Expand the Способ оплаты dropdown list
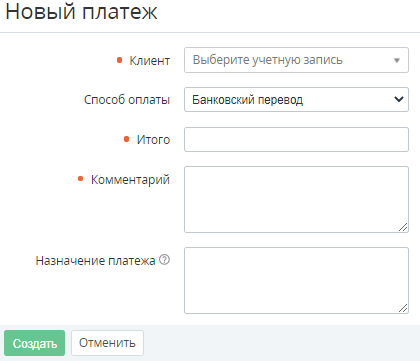The width and height of the screenshot is (420, 361). pyautogui.click(x=296, y=99)
